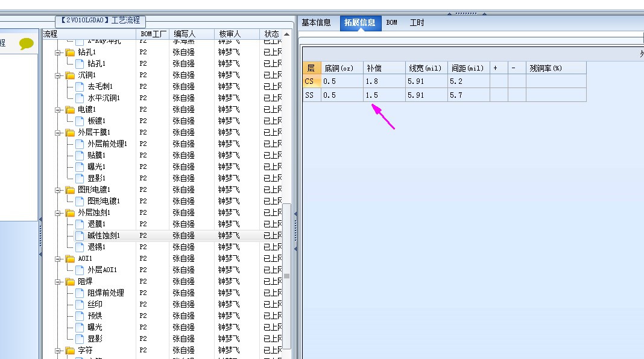Collapse the AOI1 tree node

click(x=58, y=259)
